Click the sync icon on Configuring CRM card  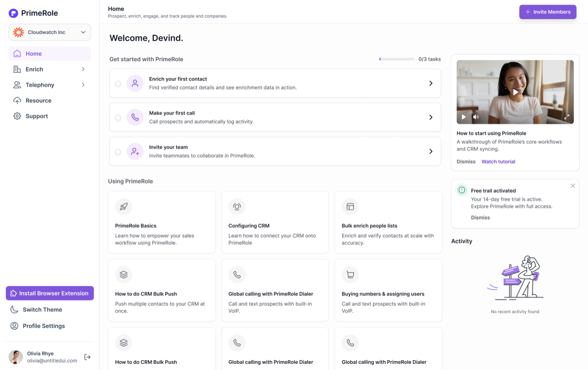point(237,206)
